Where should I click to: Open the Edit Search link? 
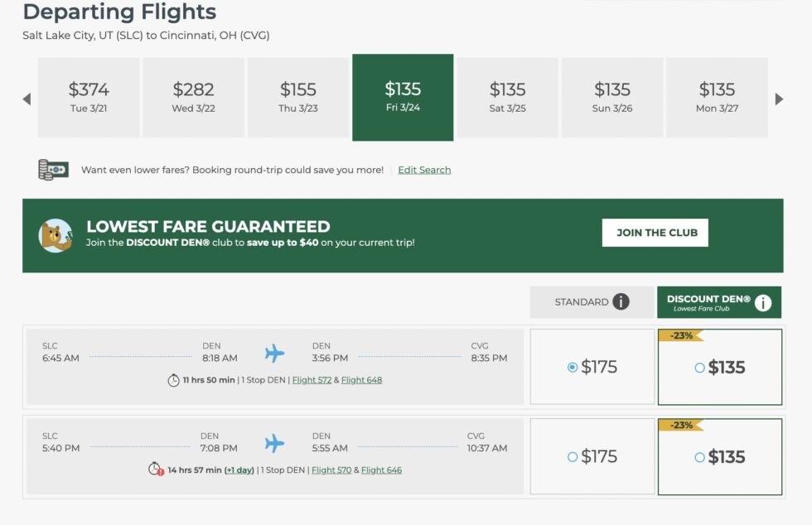click(x=424, y=170)
